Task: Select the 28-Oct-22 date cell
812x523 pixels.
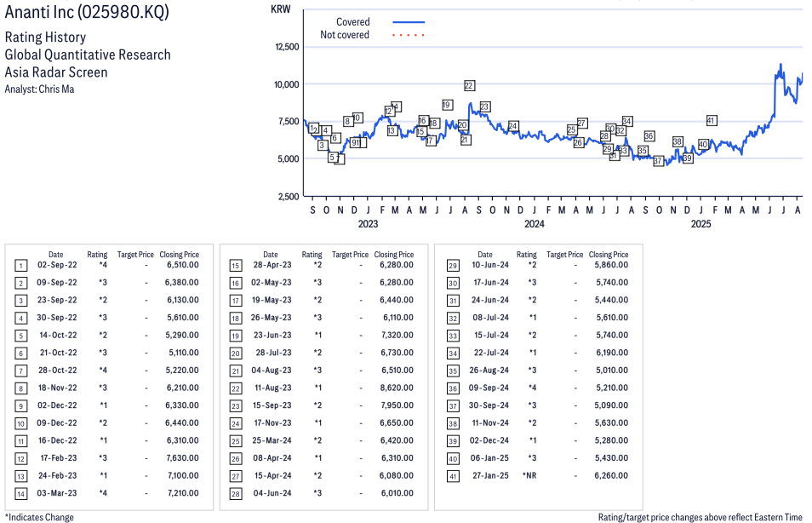Action: 57,370
